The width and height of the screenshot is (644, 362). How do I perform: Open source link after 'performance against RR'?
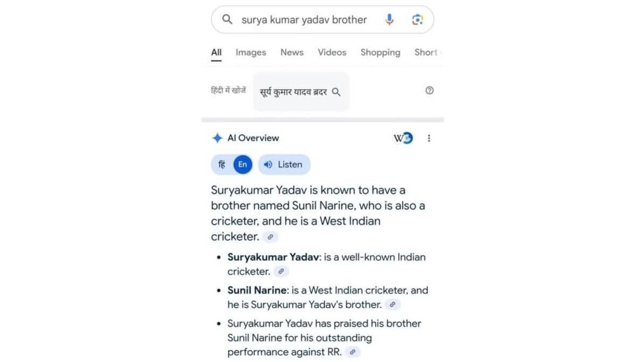pos(353,352)
